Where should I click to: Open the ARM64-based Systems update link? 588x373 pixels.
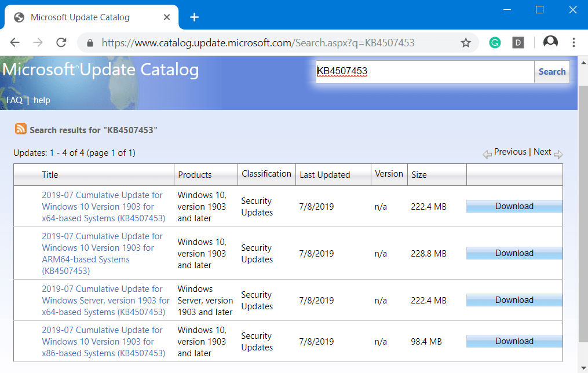[102, 254]
